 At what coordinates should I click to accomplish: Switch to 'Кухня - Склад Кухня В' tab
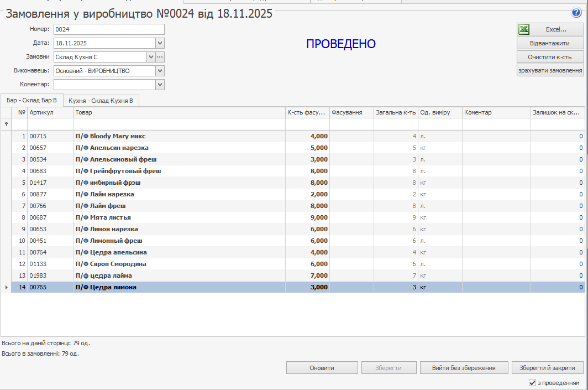101,100
